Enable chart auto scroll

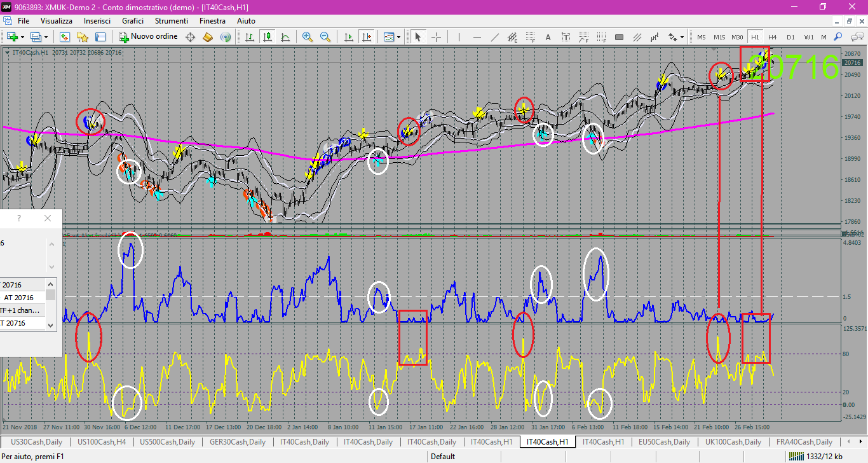(348, 37)
